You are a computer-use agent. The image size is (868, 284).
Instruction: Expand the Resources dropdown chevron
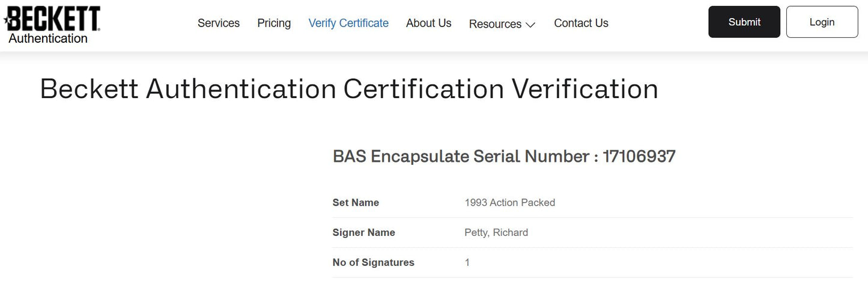(x=530, y=25)
